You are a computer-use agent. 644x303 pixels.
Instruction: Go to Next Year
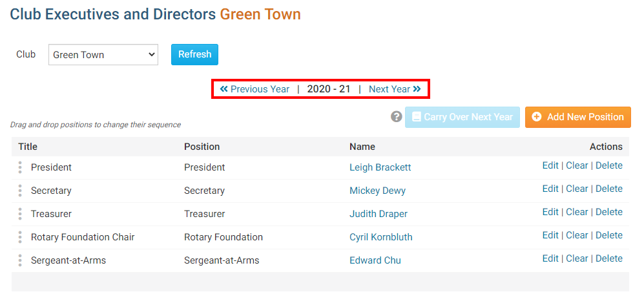pos(395,89)
